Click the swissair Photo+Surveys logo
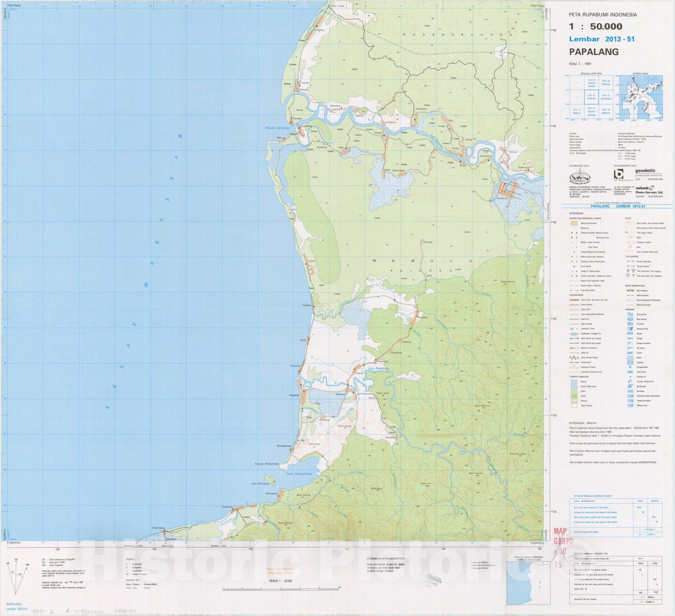This screenshot has width=675, height=616. 649,190
